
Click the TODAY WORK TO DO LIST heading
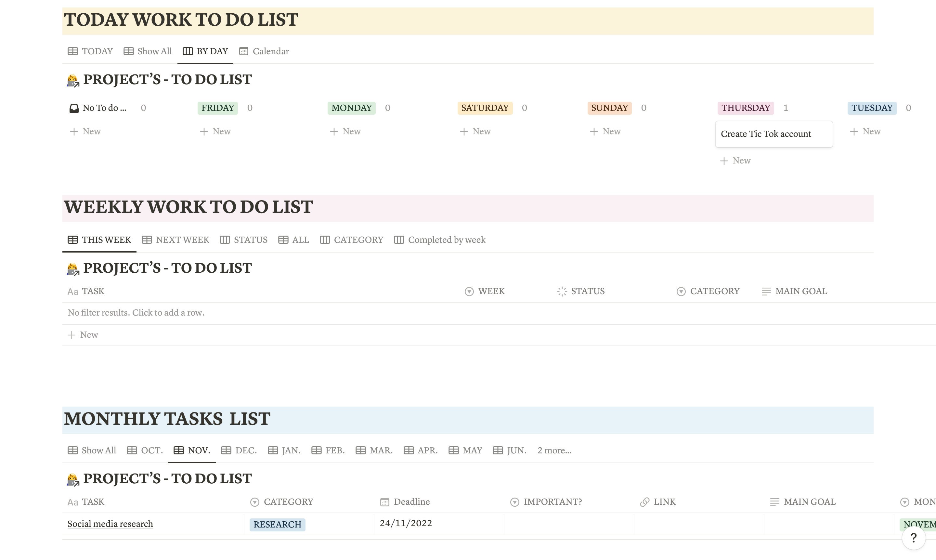(x=181, y=20)
